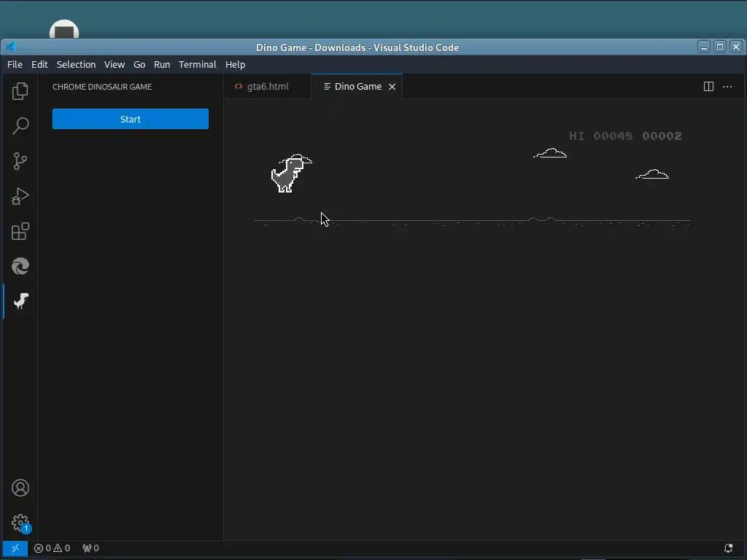747x560 pixels.
Task: Open the Search view icon
Action: pyautogui.click(x=20, y=126)
